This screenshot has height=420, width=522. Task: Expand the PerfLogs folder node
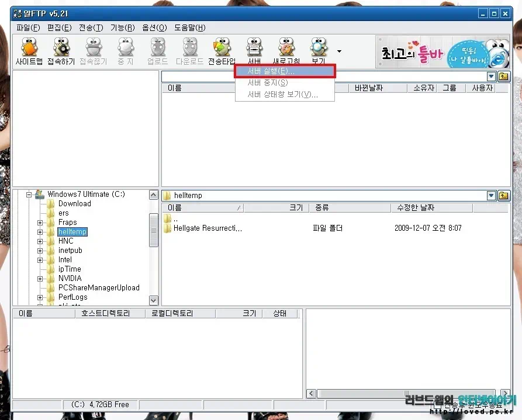[x=40, y=297]
